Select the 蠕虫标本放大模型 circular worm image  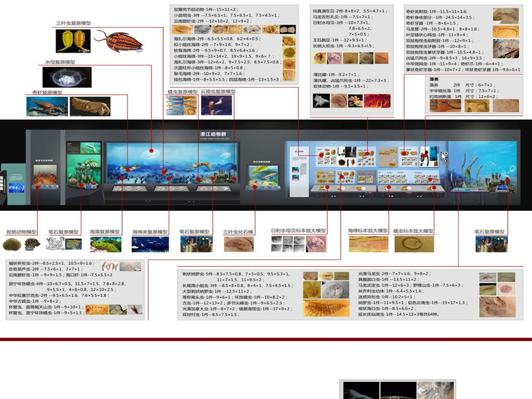pos(414,244)
